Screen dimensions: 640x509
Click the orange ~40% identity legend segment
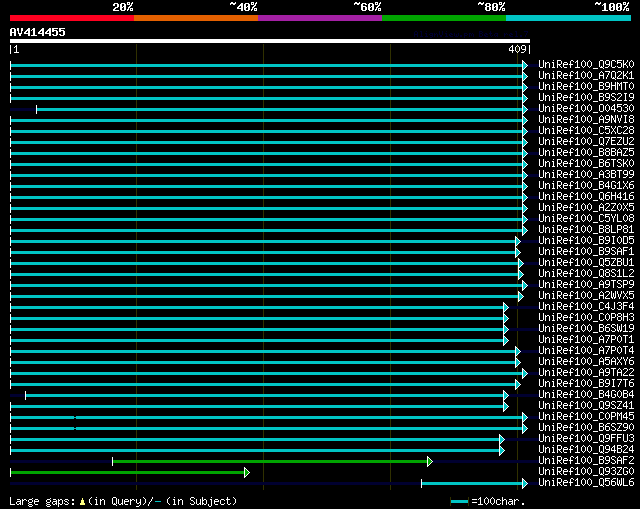[196, 18]
